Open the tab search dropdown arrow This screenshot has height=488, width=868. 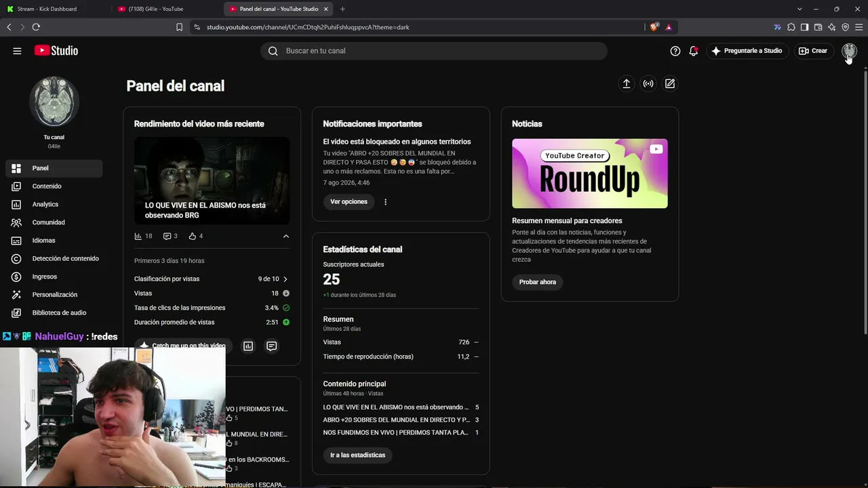tap(800, 9)
